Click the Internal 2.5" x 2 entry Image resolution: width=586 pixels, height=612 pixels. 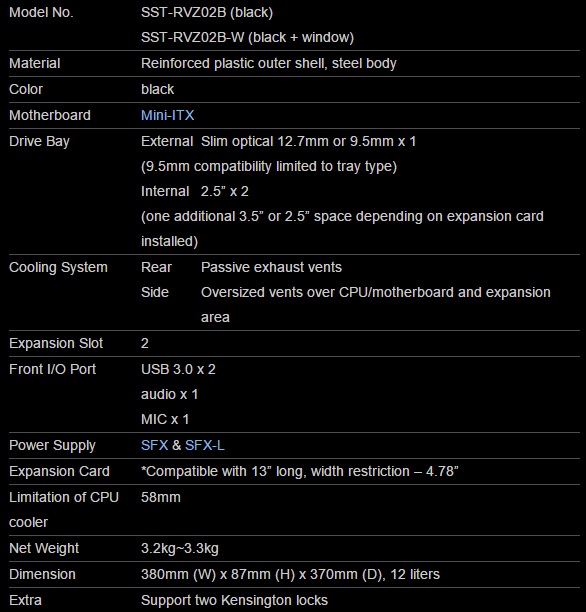[195, 191]
